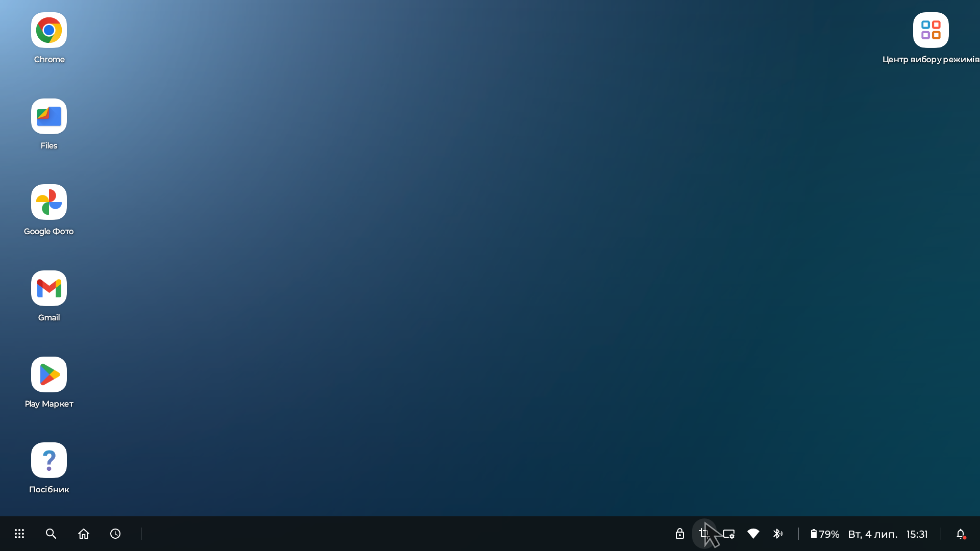Screen dimensions: 980x551
Task: Toggle Bluetooth from the tray
Action: [x=777, y=534]
